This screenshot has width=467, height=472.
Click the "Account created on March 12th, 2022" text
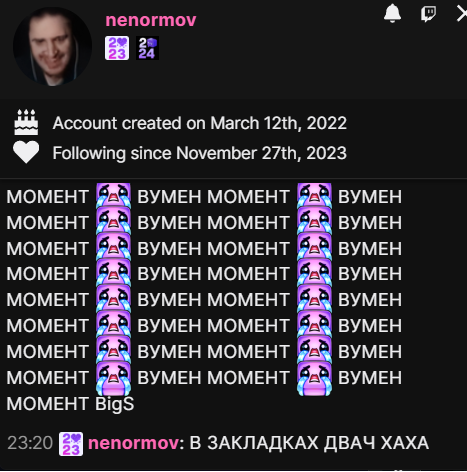tap(200, 123)
